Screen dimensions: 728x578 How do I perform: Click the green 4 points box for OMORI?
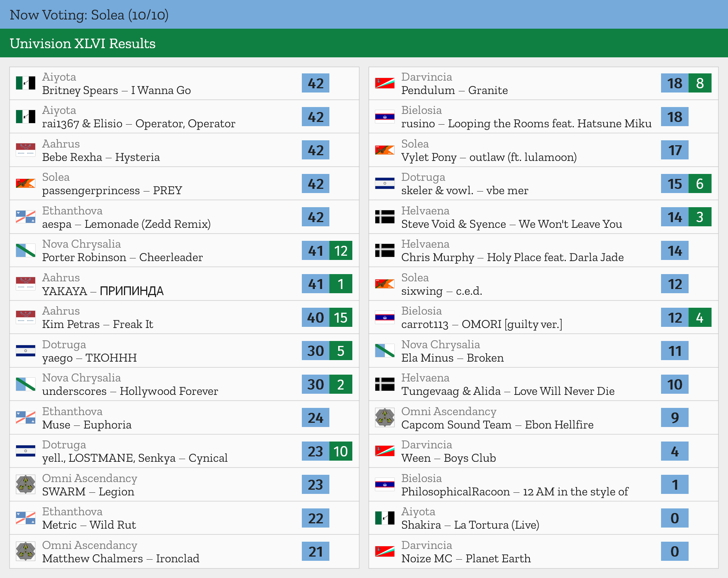[700, 317]
